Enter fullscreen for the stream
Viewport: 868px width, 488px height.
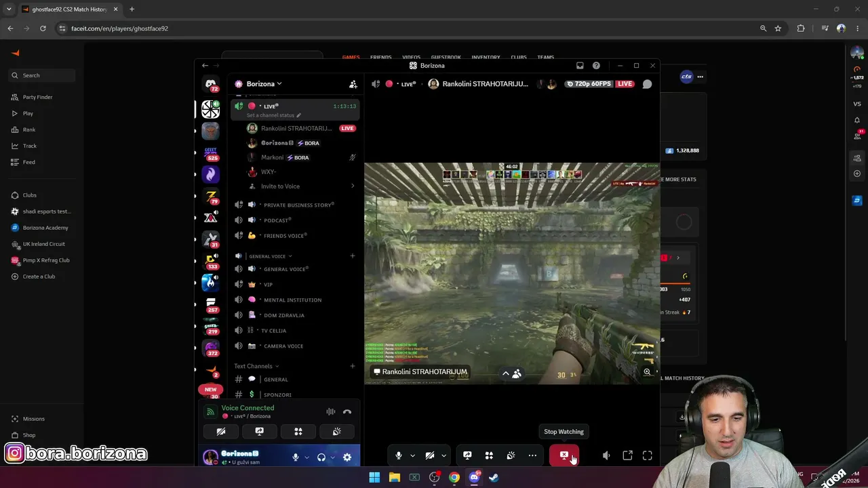pos(648,455)
